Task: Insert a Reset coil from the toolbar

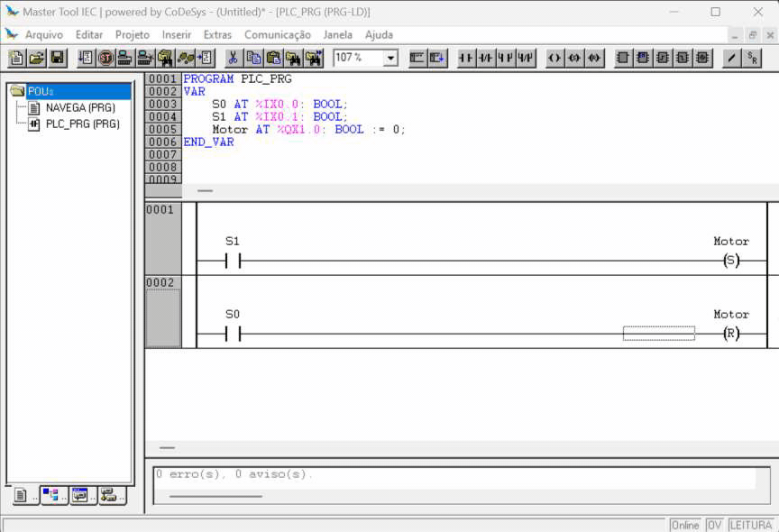Action: pyautogui.click(x=594, y=58)
